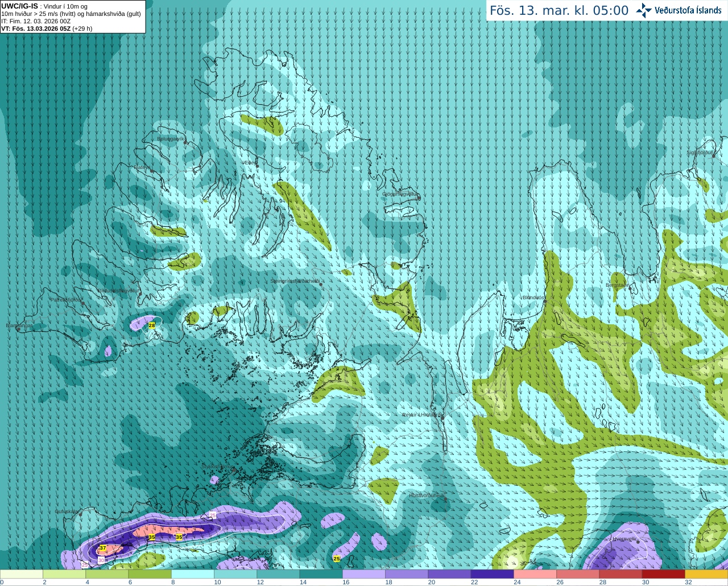The image size is (728, 586).
Task: Click the legend value 20 on the scale
Action: [432, 582]
